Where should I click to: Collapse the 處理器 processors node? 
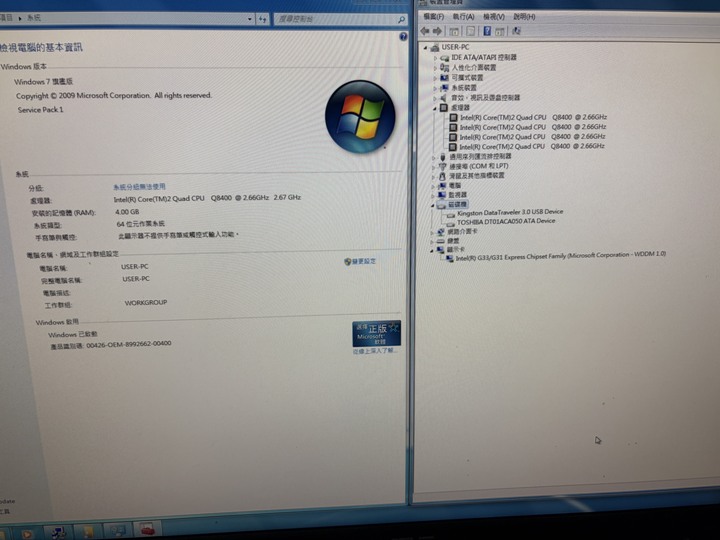[435, 108]
